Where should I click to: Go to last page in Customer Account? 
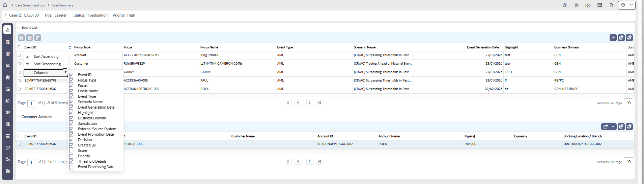(x=319, y=161)
